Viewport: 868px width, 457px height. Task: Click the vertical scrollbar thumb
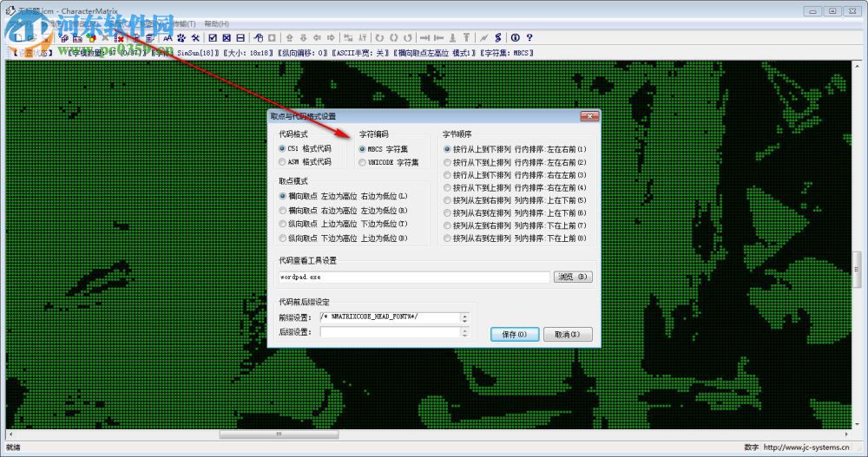857,268
